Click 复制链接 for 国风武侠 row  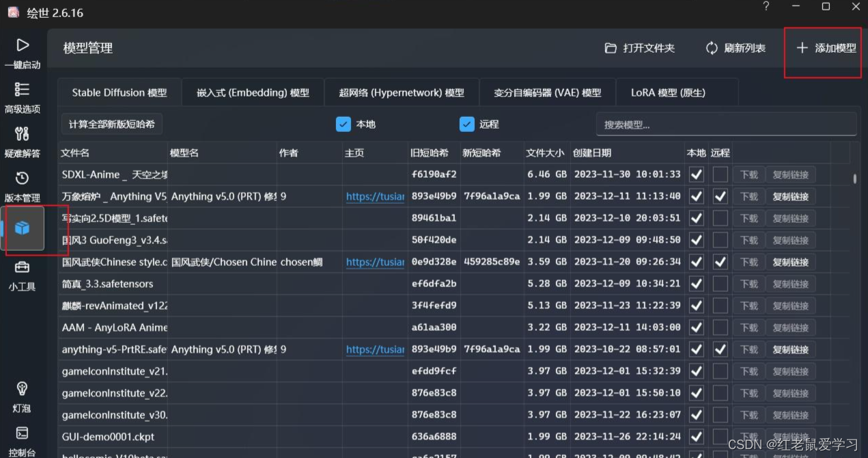pos(790,262)
